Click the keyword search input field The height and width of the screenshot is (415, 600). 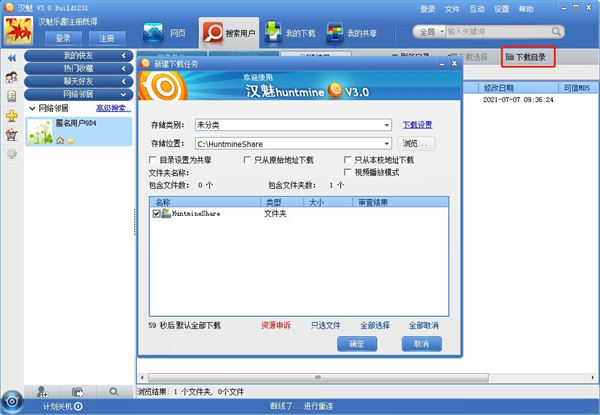(499, 32)
